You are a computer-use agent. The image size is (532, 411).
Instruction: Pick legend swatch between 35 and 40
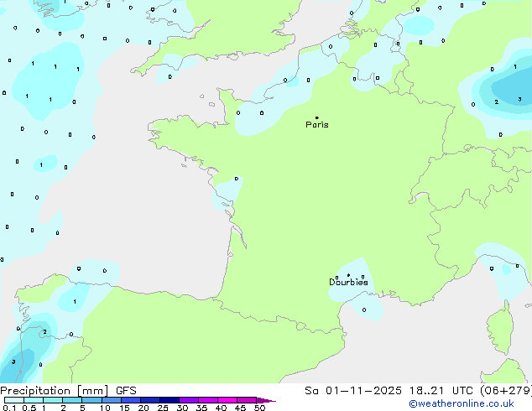pyautogui.click(x=208, y=400)
